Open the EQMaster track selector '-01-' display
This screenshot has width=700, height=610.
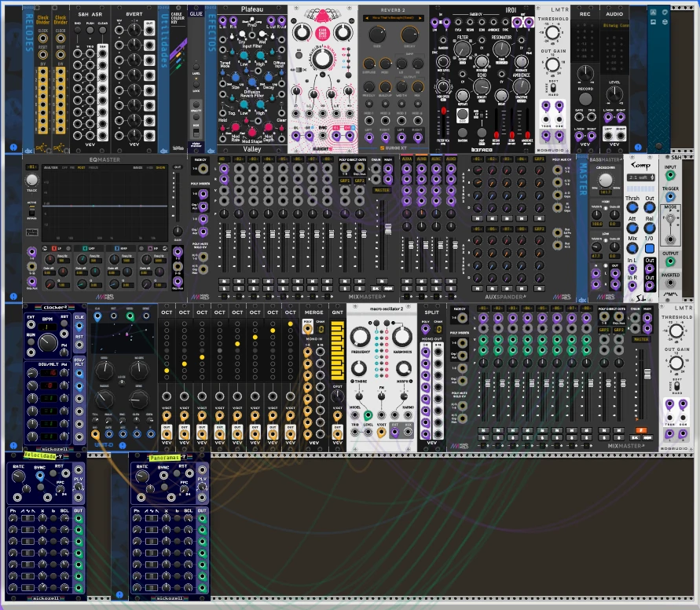tap(31, 167)
